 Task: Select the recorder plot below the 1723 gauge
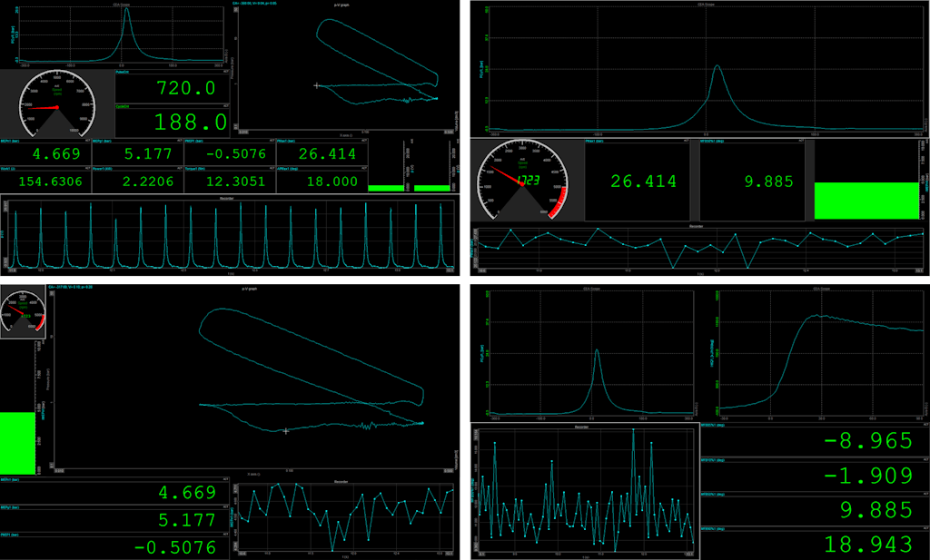click(x=700, y=249)
